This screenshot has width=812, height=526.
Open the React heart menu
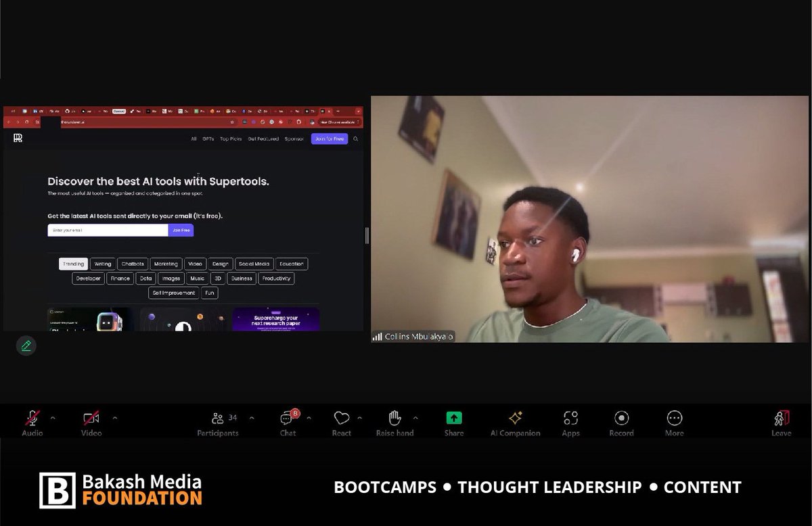click(342, 423)
